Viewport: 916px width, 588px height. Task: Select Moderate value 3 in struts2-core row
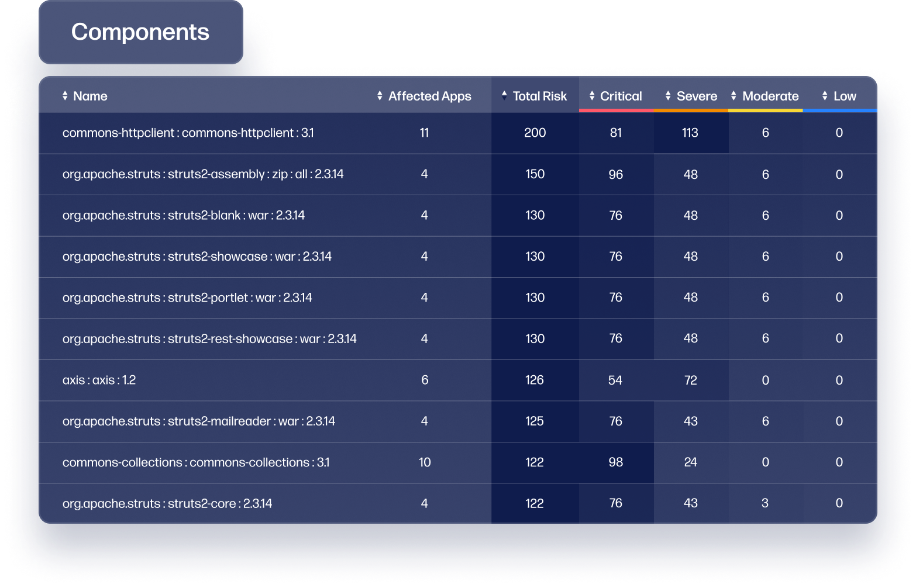click(765, 503)
